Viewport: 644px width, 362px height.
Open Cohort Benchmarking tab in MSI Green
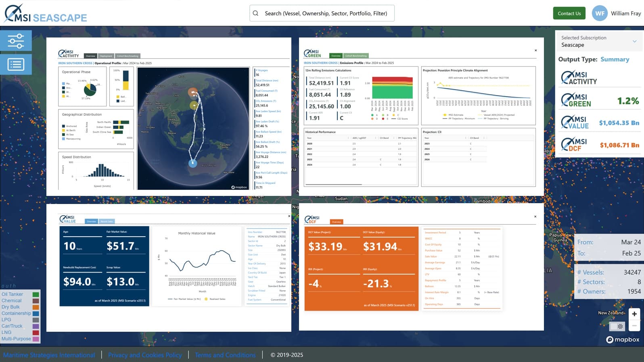point(356,56)
